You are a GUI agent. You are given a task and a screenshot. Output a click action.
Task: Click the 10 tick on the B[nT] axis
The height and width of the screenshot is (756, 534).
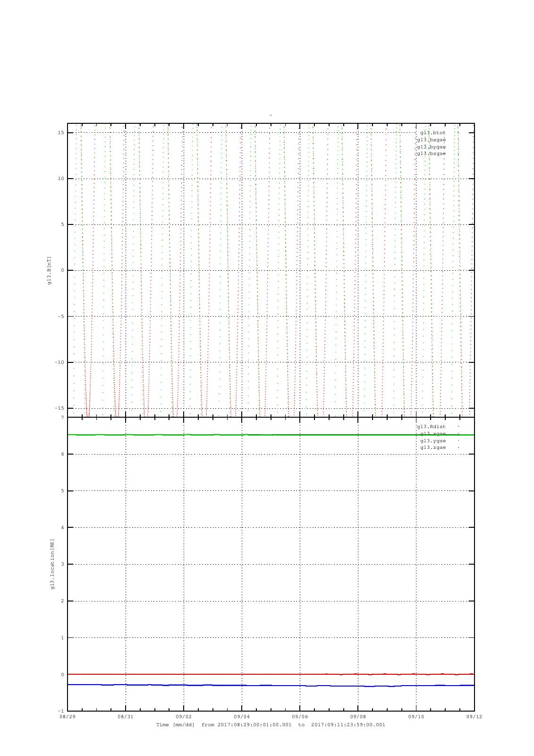(x=61, y=179)
